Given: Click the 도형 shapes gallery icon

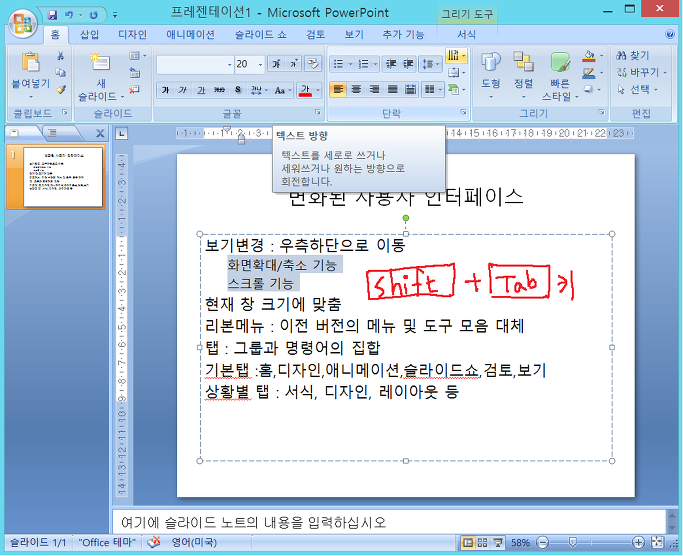Looking at the screenshot, I should click(490, 62).
